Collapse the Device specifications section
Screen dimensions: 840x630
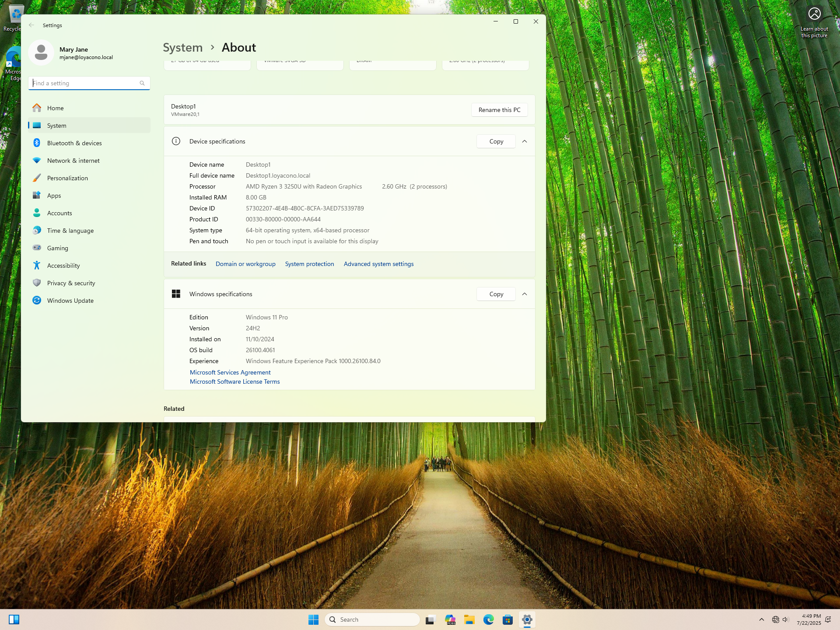[x=525, y=141]
